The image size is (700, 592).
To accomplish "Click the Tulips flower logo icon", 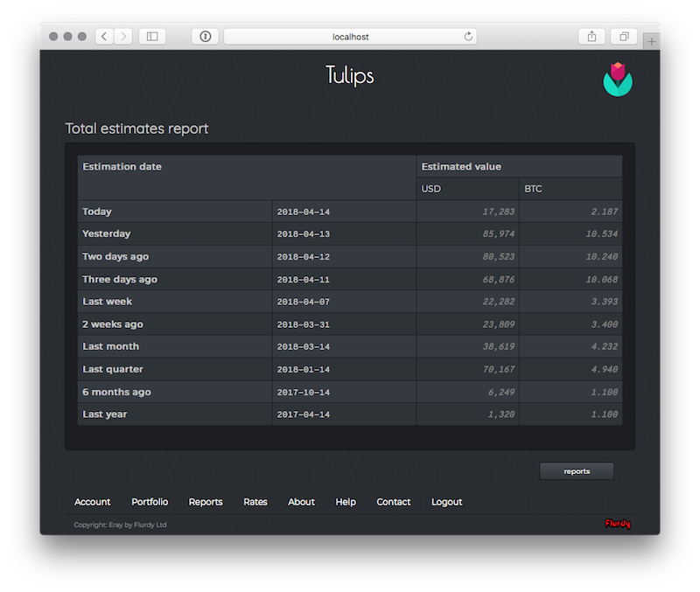I will click(618, 79).
